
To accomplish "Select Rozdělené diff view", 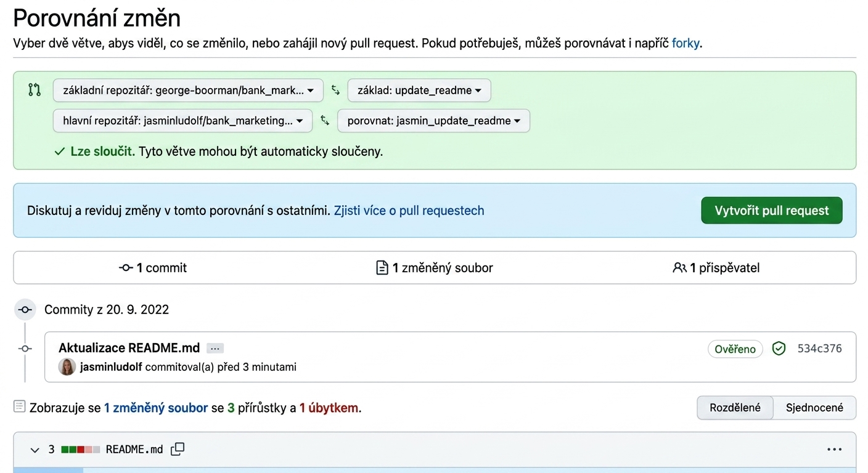I will click(735, 408).
